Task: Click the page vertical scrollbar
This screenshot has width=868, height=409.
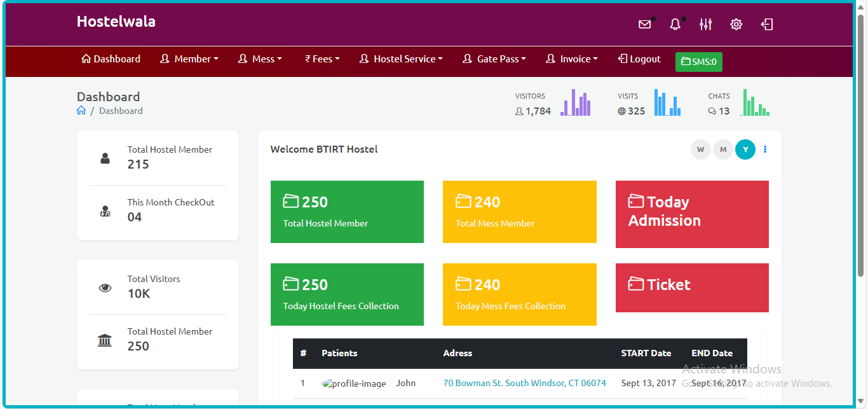Action: 861,146
